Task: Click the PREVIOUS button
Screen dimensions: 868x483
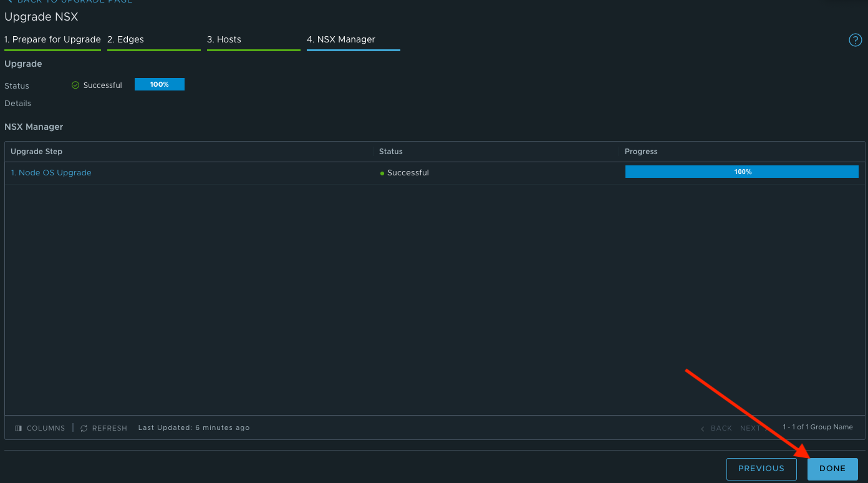Action: point(761,469)
